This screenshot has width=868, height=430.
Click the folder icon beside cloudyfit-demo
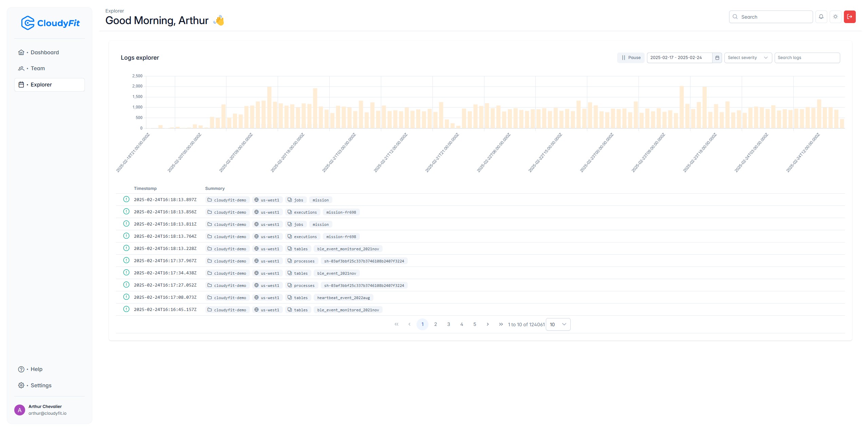[210, 200]
